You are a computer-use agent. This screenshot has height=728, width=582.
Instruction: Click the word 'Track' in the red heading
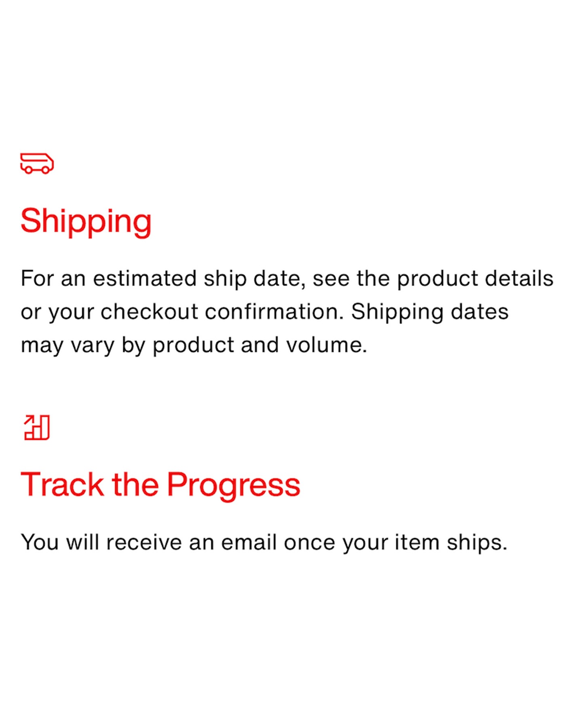[x=62, y=485]
